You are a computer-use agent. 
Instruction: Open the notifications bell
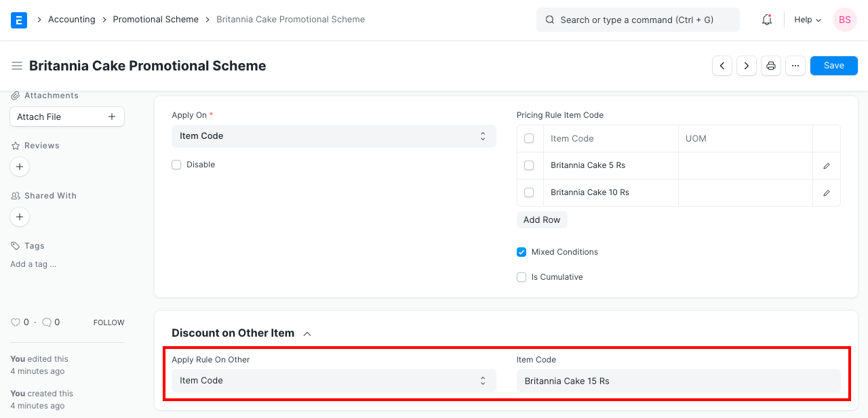[x=766, y=20]
